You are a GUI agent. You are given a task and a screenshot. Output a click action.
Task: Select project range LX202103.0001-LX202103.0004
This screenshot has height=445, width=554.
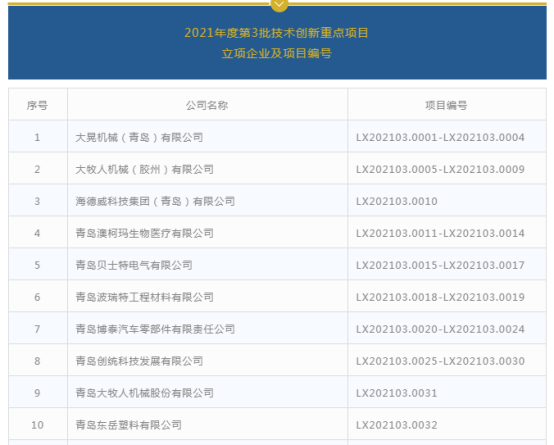(440, 137)
